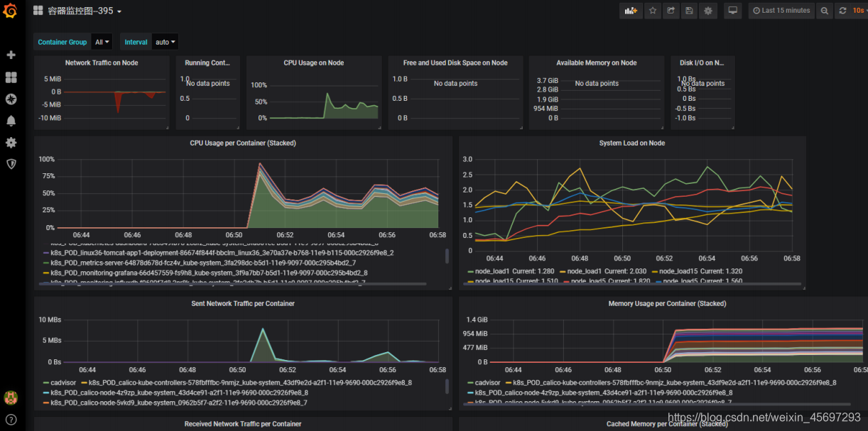Click the Add panel icon

(x=631, y=11)
